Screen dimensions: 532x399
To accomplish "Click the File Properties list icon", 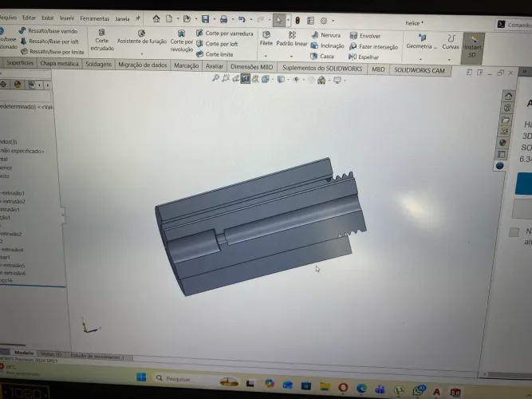I will [310, 21].
